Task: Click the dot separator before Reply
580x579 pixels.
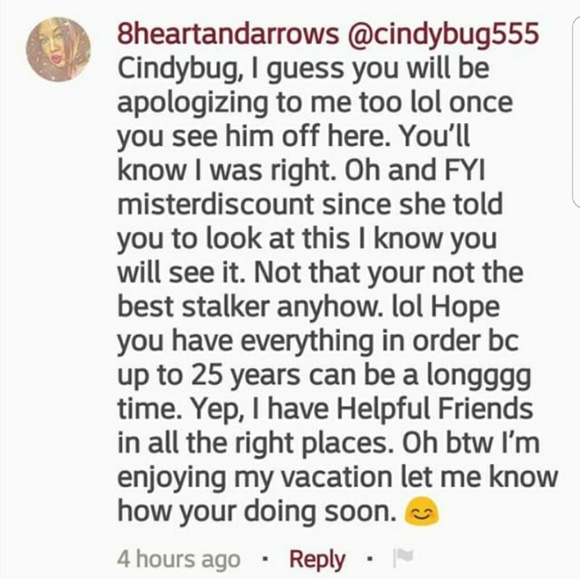Action: (264, 559)
